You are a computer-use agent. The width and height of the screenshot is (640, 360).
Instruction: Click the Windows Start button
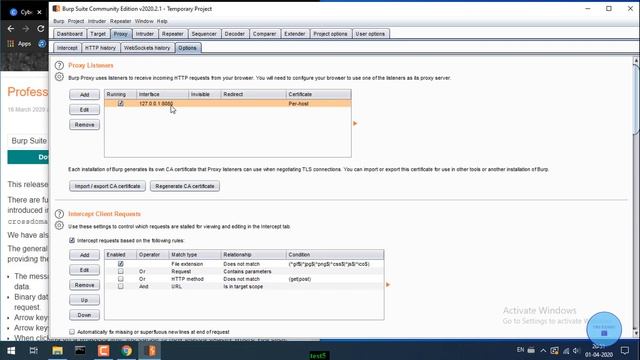(11, 351)
